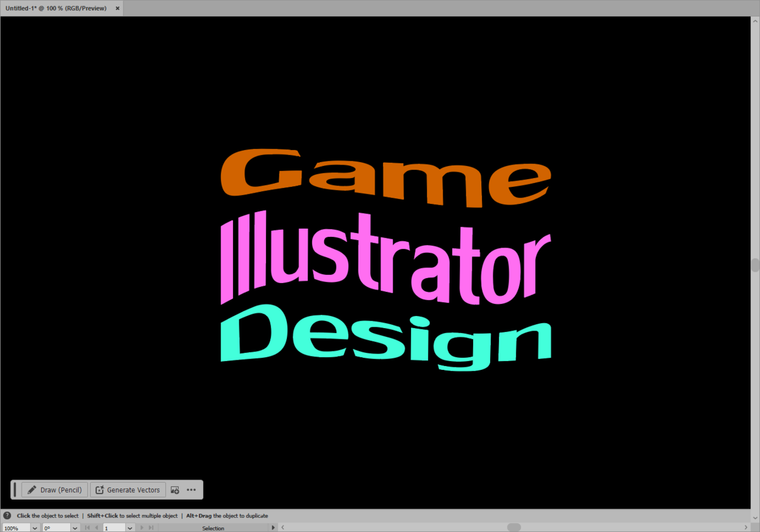This screenshot has height=532, width=760.
Task: Open the zoom level dropdown arrow
Action: pyautogui.click(x=35, y=528)
